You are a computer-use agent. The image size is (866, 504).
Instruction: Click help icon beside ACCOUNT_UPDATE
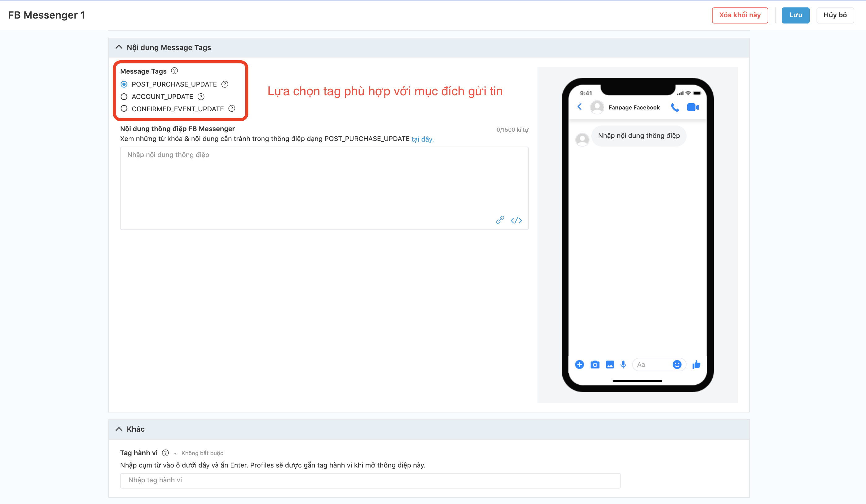click(201, 96)
